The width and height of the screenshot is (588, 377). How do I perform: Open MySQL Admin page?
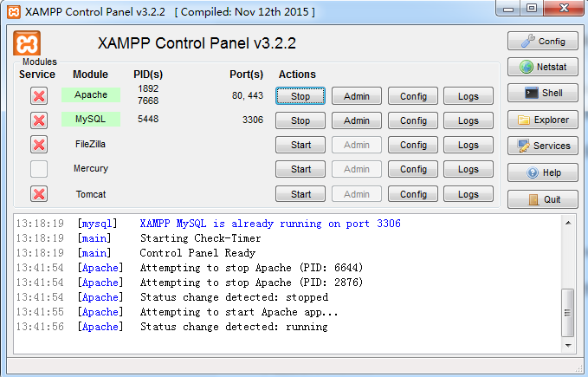[x=357, y=120]
